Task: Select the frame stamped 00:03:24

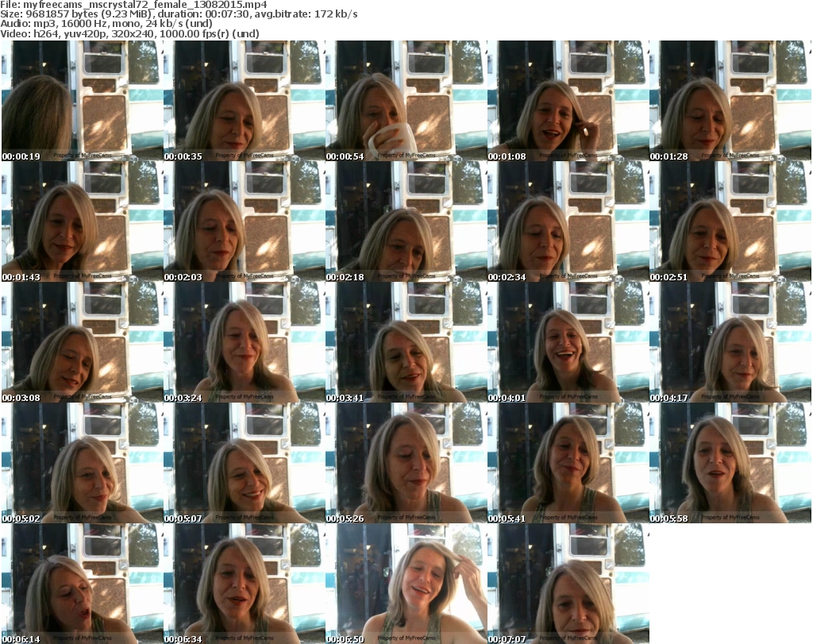Action: click(x=245, y=342)
